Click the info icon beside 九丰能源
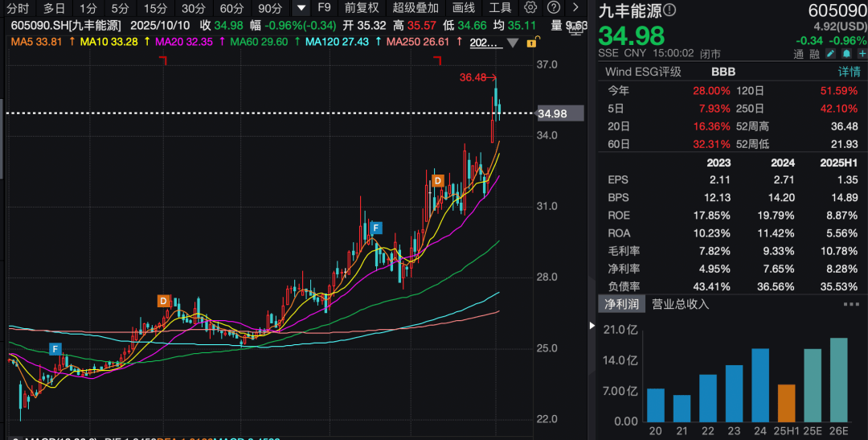868x440 pixels. 669,10
